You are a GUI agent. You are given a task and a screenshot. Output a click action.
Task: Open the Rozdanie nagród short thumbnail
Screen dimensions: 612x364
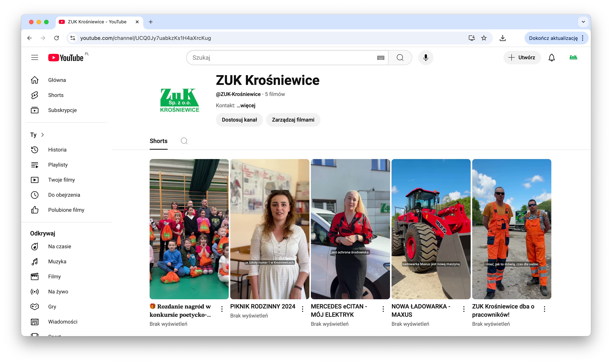pos(189,229)
